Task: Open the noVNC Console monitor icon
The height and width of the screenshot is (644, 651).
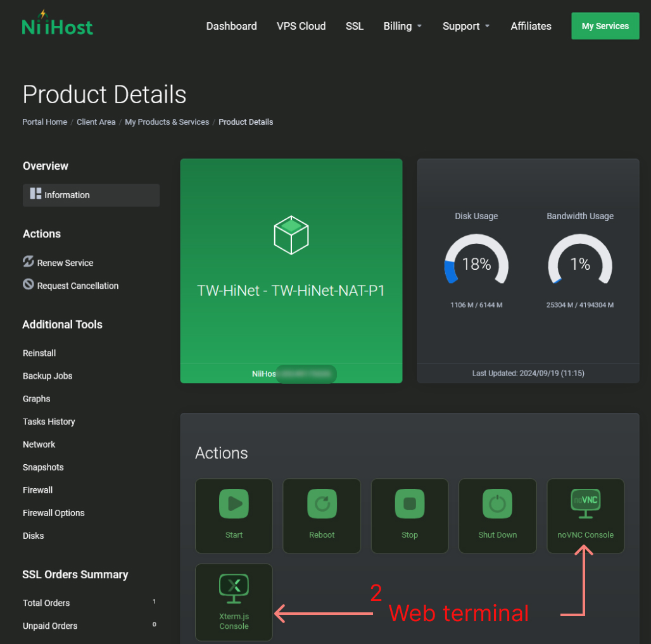Action: (x=585, y=503)
